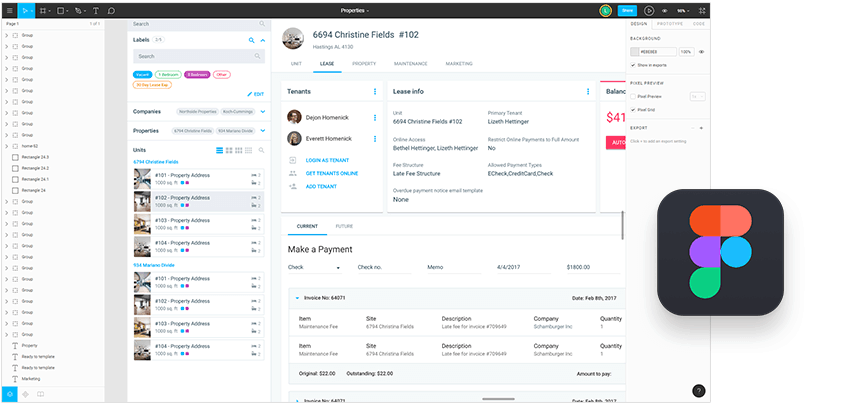Expand the Companies section chevron
The width and height of the screenshot is (848, 403).
tap(263, 111)
